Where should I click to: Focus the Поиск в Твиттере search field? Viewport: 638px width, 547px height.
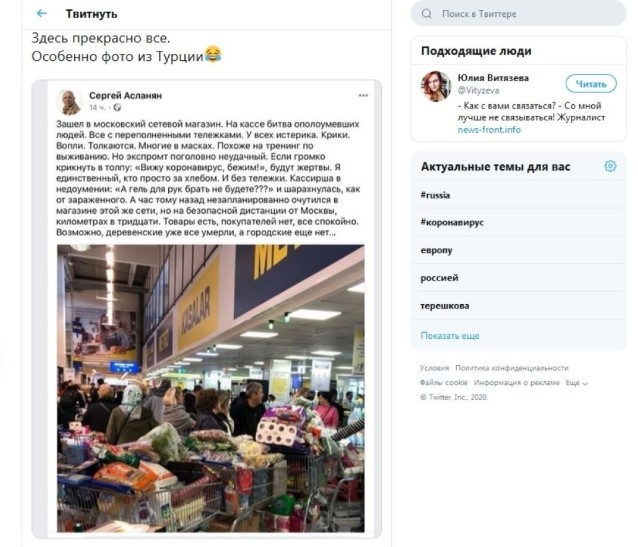pos(518,13)
